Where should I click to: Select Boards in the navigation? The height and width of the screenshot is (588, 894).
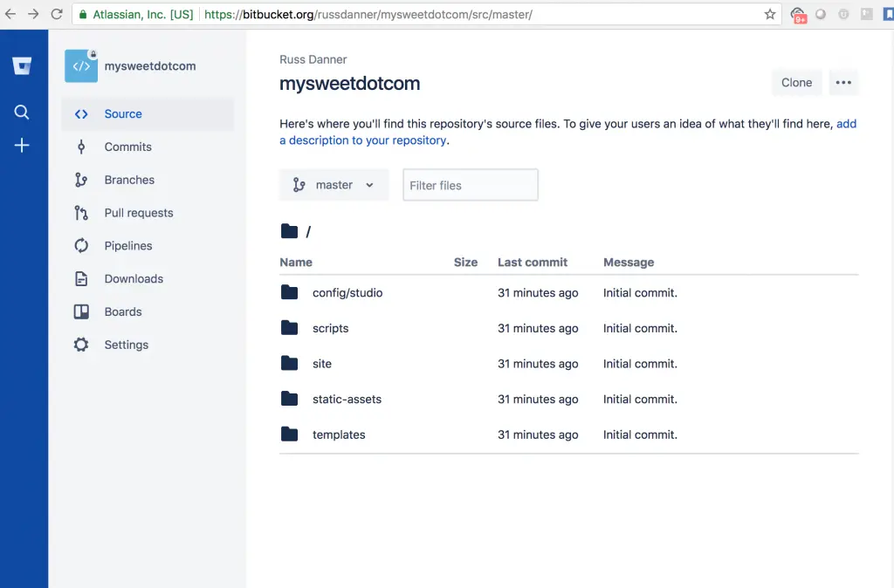(x=123, y=311)
